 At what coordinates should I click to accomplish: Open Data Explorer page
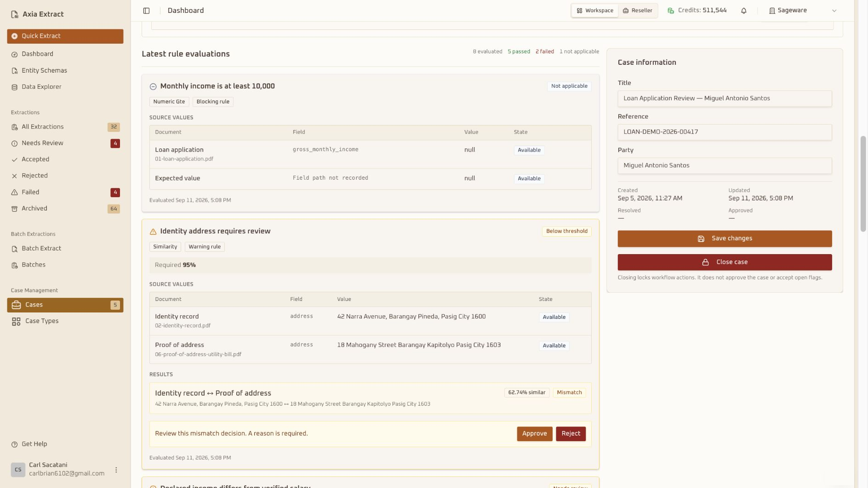coord(65,87)
